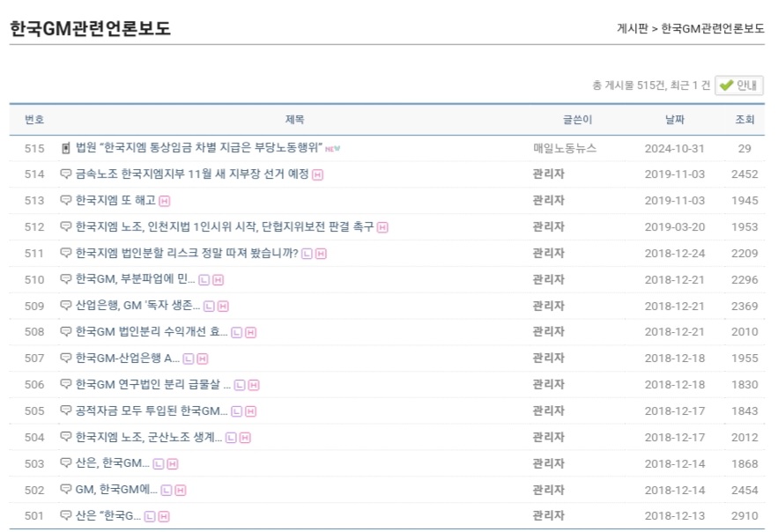Click the L badge on post 502

(167, 490)
